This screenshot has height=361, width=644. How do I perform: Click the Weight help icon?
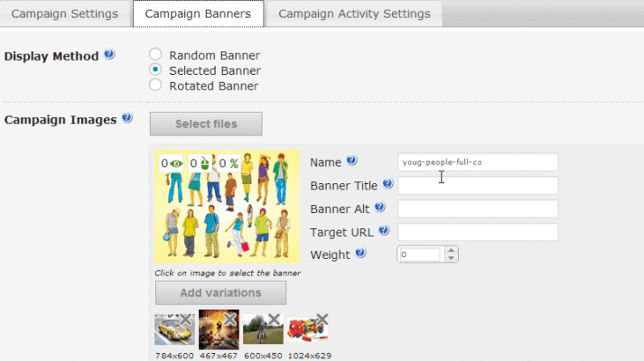360,254
